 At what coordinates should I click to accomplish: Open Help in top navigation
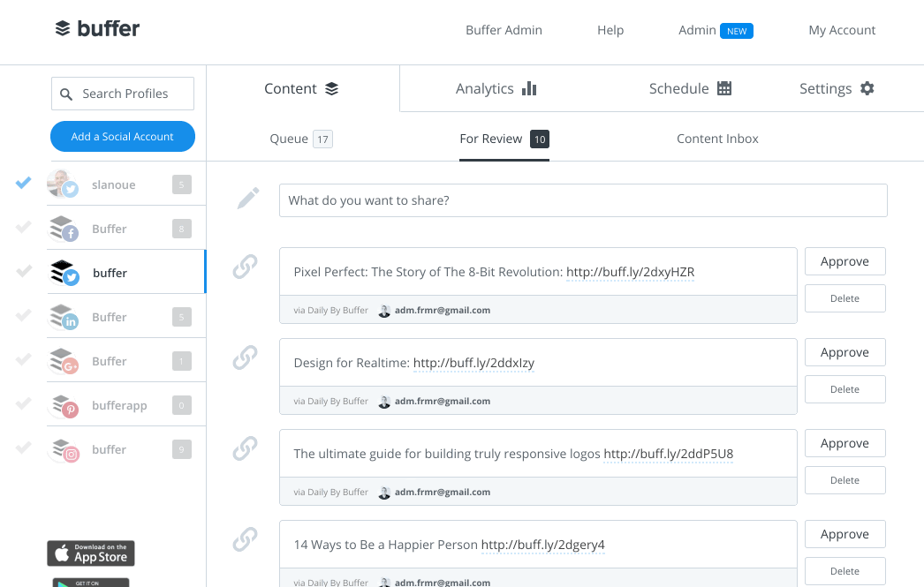610,30
